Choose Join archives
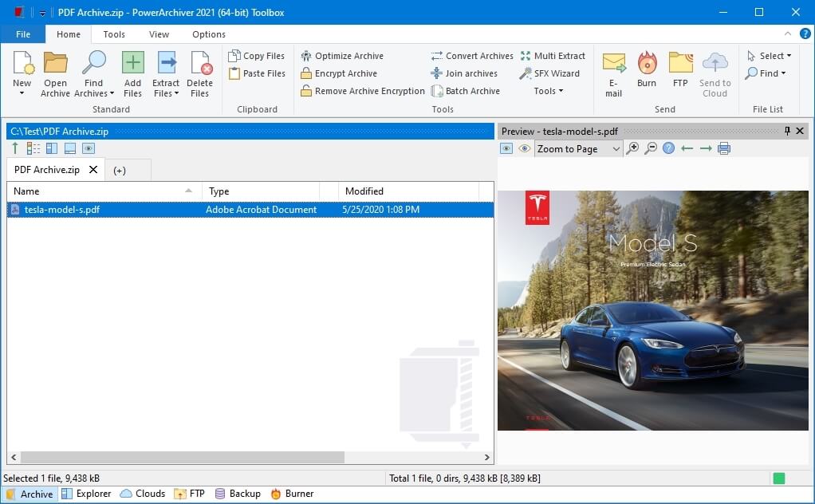815x504 pixels. 464,73
